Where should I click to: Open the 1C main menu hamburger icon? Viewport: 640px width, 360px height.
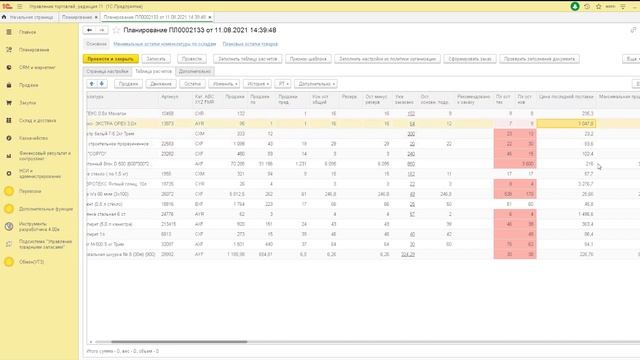tap(19, 7)
